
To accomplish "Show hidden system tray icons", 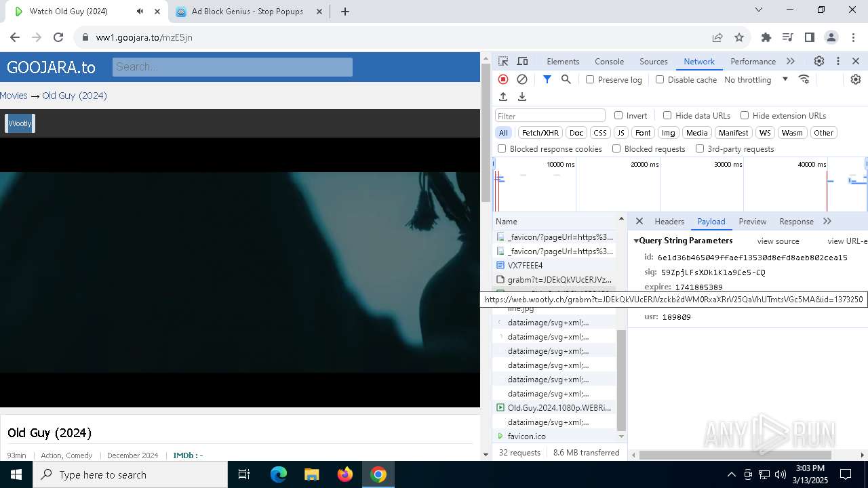I will coord(731,474).
